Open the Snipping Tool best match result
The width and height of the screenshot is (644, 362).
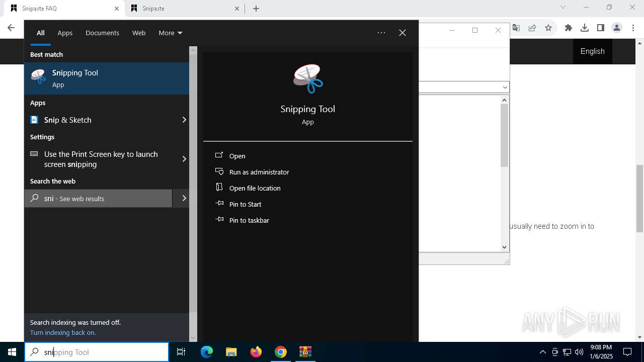107,78
